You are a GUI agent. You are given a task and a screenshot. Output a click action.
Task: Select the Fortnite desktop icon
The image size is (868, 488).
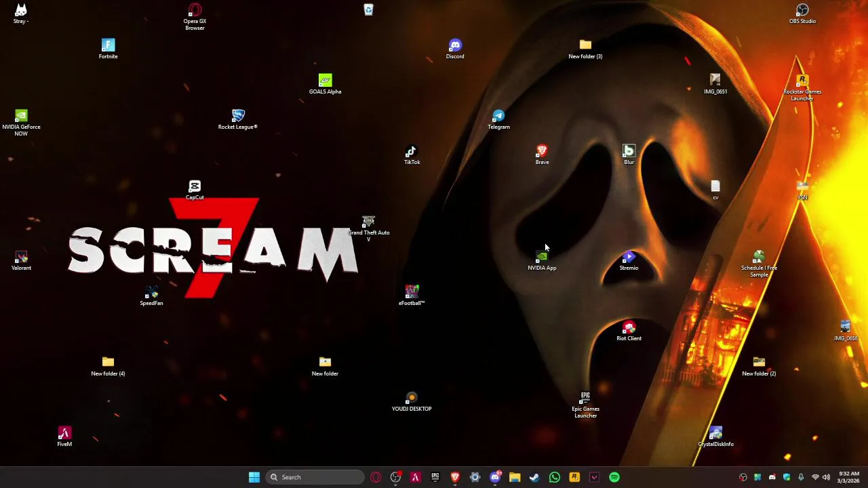tap(108, 49)
